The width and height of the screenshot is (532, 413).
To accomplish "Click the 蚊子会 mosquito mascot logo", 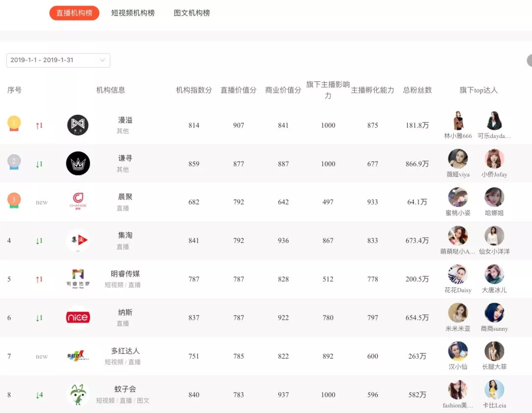I will 78,394.
